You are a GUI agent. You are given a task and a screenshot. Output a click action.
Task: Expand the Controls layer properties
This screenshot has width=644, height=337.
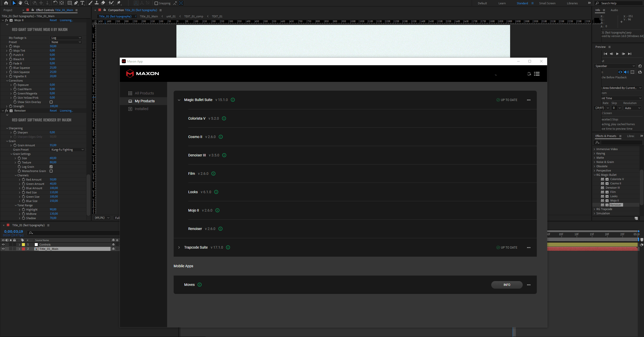click(19, 245)
